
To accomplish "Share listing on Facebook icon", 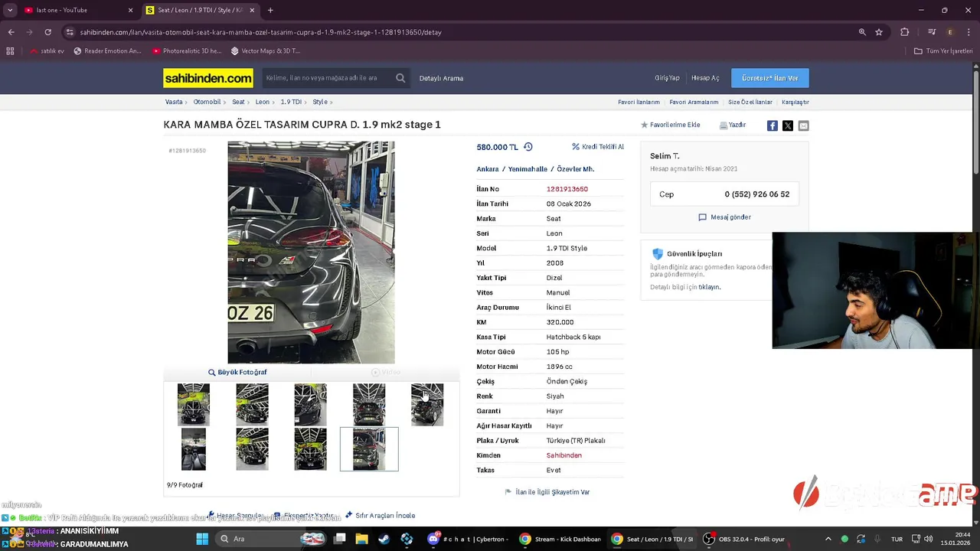I will (773, 126).
